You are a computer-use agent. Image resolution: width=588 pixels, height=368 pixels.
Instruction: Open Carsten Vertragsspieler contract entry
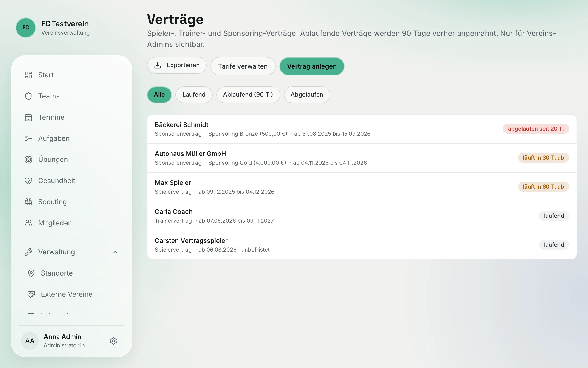(362, 245)
